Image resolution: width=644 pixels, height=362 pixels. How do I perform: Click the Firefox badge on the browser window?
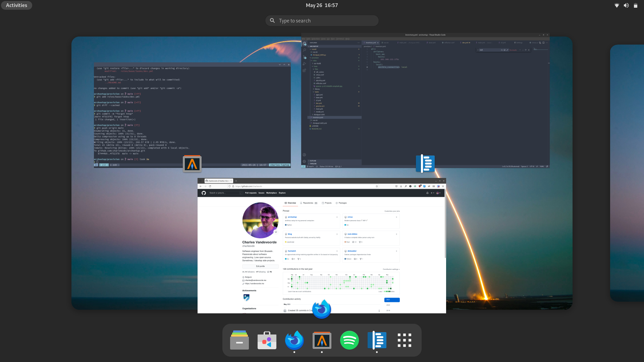pyautogui.click(x=321, y=309)
